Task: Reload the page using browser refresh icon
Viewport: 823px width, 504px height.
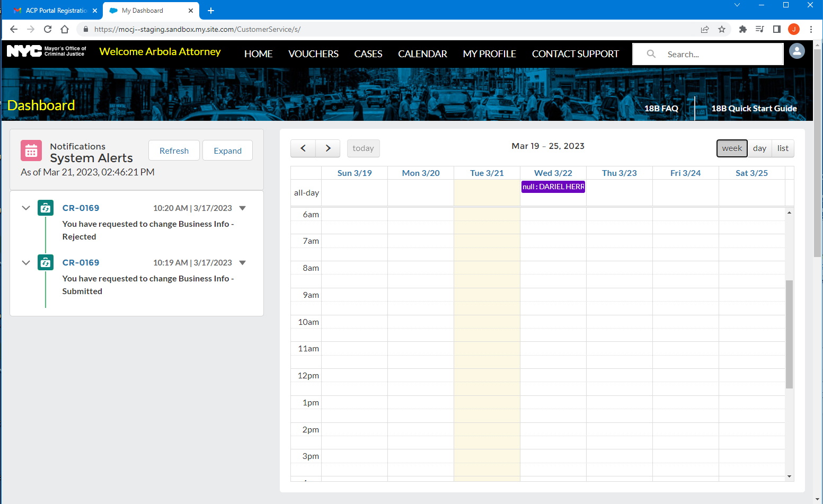Action: pyautogui.click(x=48, y=29)
